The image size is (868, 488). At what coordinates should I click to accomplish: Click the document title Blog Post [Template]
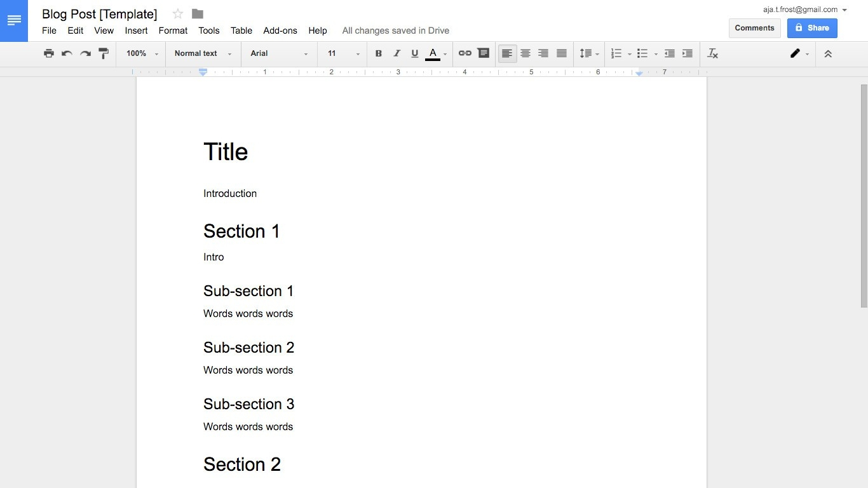click(x=99, y=14)
